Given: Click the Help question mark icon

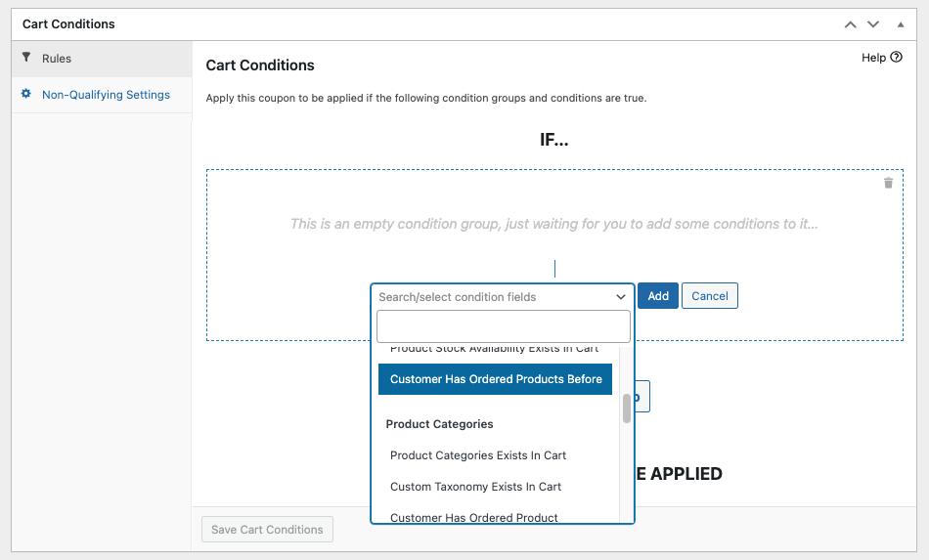Looking at the screenshot, I should click(x=897, y=58).
